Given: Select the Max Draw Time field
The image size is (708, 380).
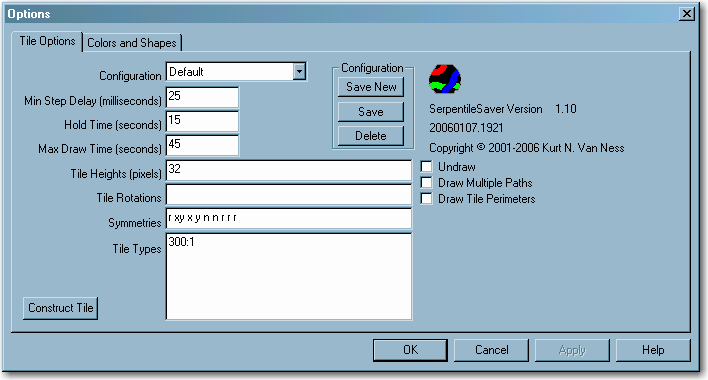Looking at the screenshot, I should pyautogui.click(x=202, y=146).
